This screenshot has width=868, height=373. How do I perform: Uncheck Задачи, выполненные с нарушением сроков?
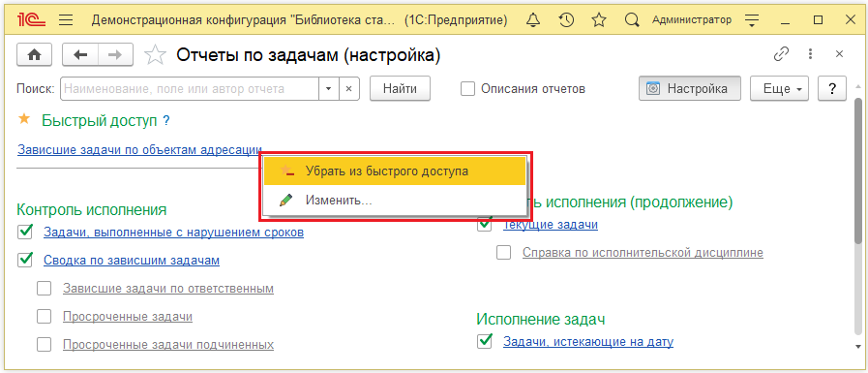click(25, 233)
